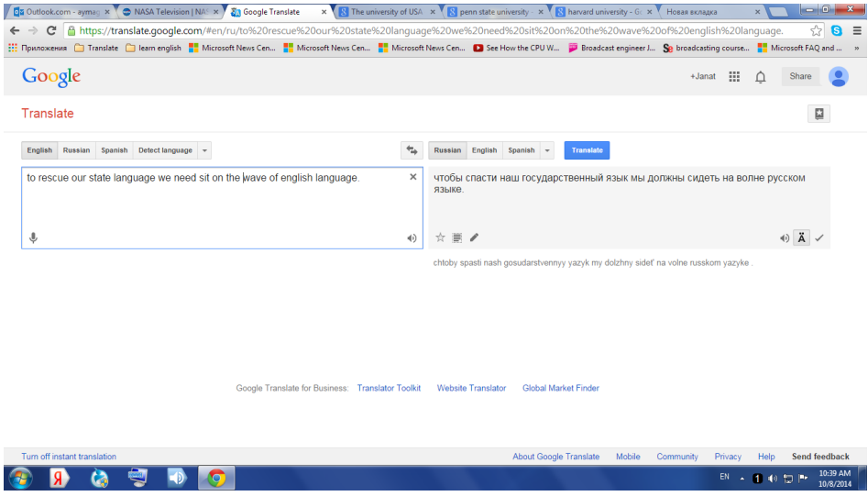This screenshot has width=868, height=496.
Task: Show more bookmarks with the chevron
Action: pos(857,49)
